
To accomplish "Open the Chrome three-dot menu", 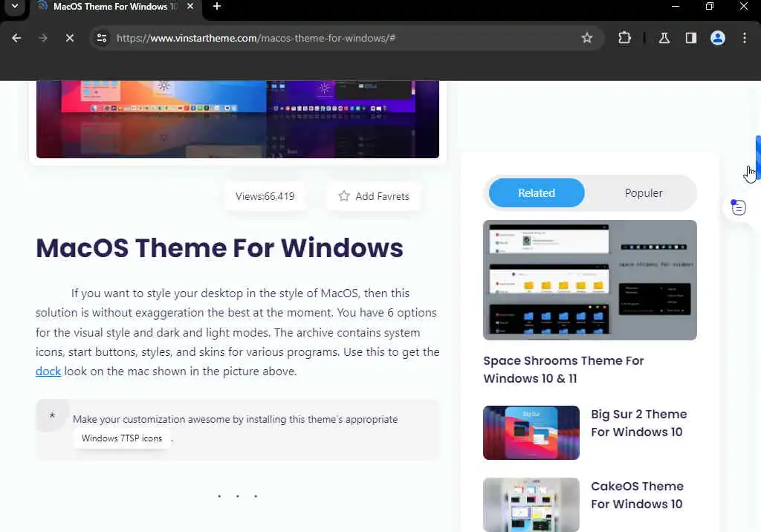I will [745, 38].
